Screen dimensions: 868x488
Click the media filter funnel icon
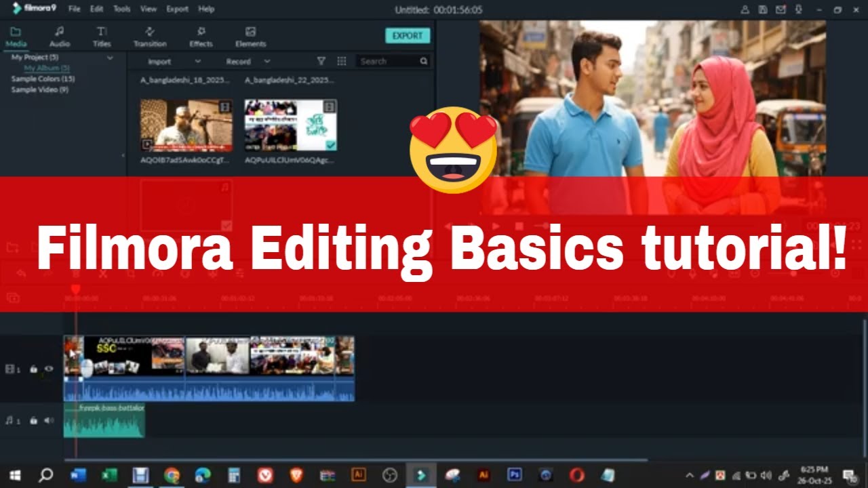[x=321, y=61]
